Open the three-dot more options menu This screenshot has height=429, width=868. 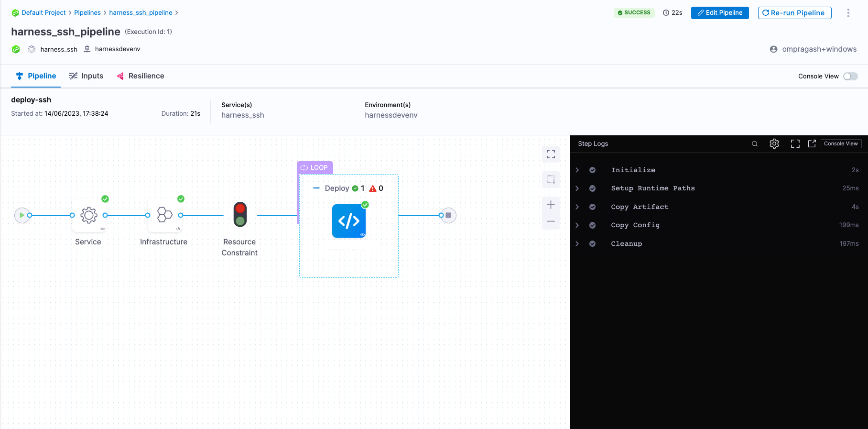[x=848, y=13]
